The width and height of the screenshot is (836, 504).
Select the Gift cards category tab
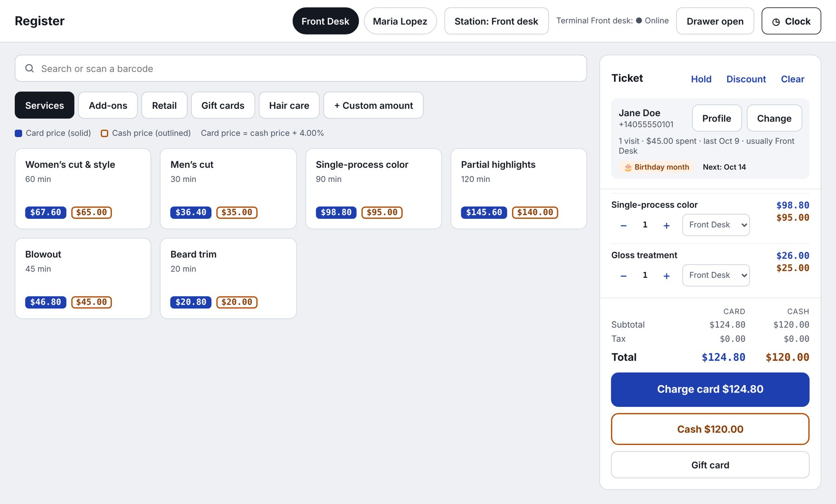click(x=223, y=105)
